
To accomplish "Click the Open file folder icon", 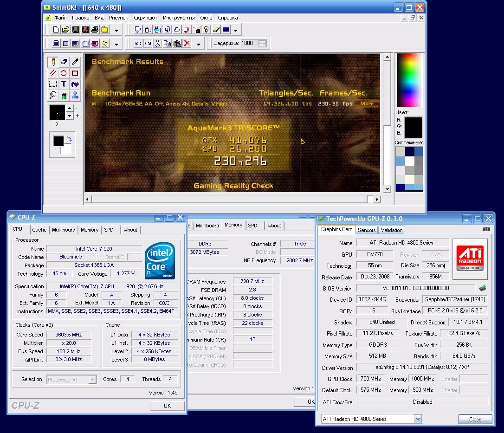I will click(x=65, y=30).
